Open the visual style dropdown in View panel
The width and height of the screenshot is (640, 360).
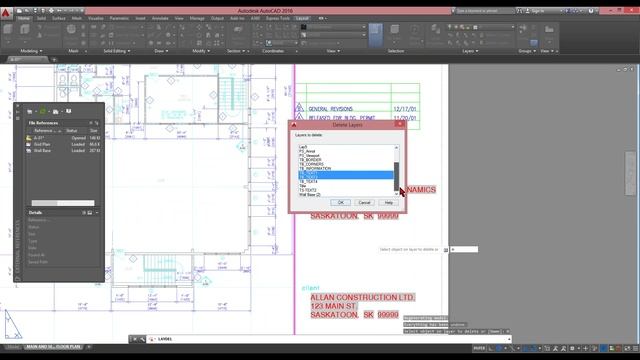(x=333, y=27)
